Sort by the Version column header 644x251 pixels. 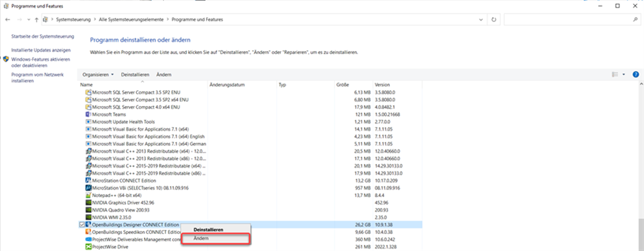[x=397, y=85]
